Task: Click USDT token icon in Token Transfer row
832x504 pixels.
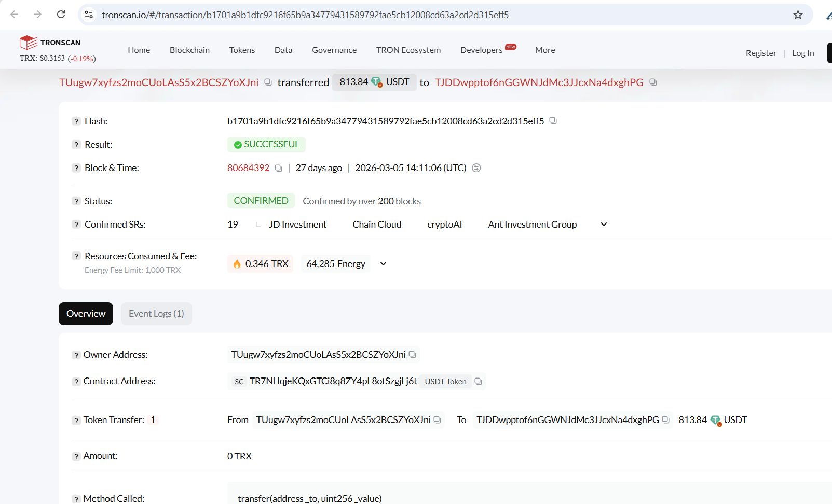Action: 716,421
